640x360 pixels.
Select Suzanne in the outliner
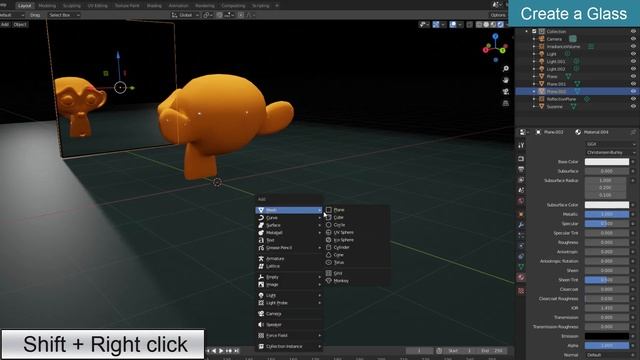[x=554, y=107]
